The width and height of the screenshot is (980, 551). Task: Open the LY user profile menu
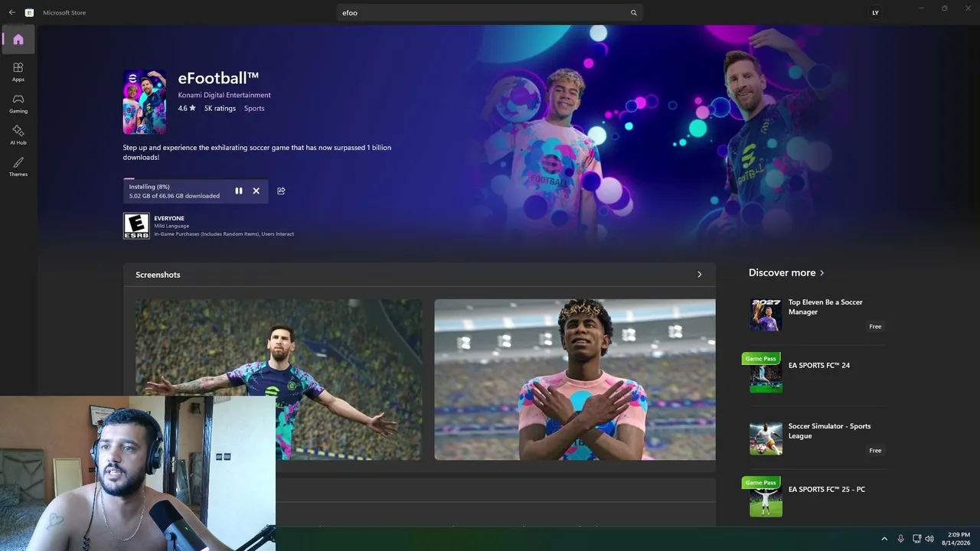tap(875, 13)
